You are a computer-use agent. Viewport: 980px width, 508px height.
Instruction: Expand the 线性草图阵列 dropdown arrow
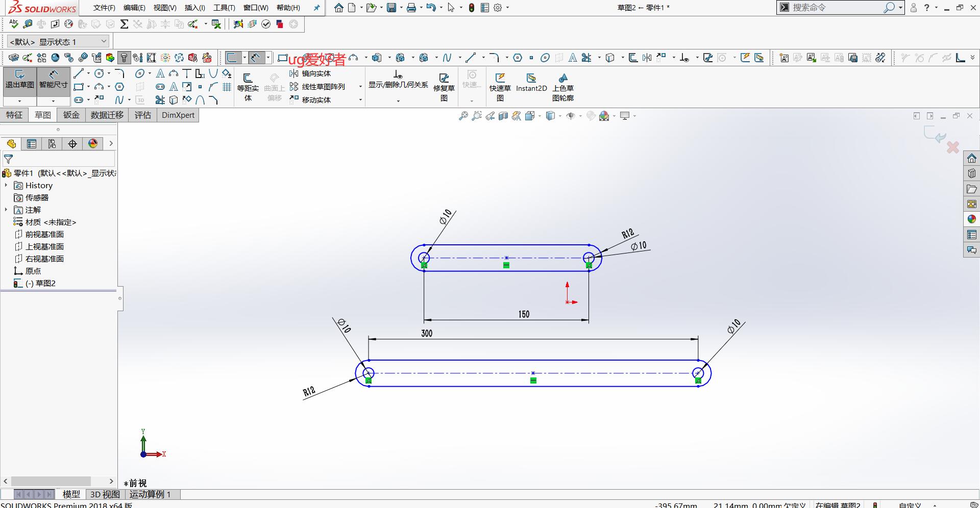pos(360,87)
